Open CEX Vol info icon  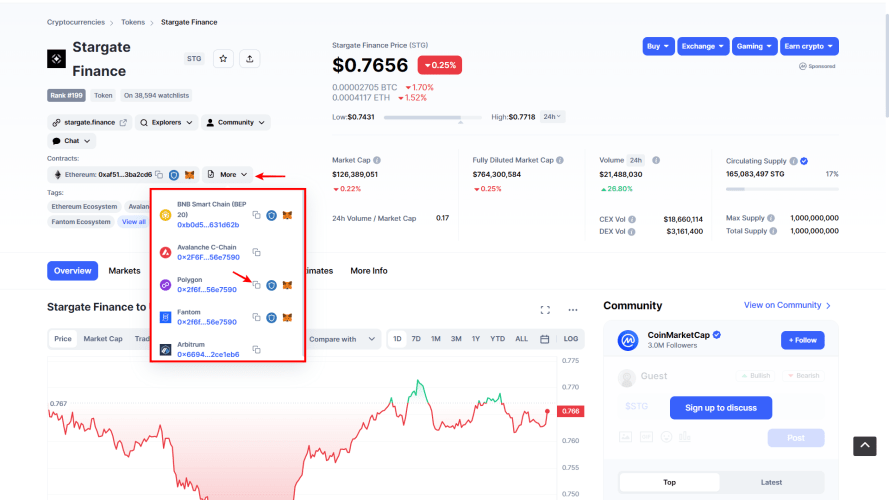(x=632, y=219)
